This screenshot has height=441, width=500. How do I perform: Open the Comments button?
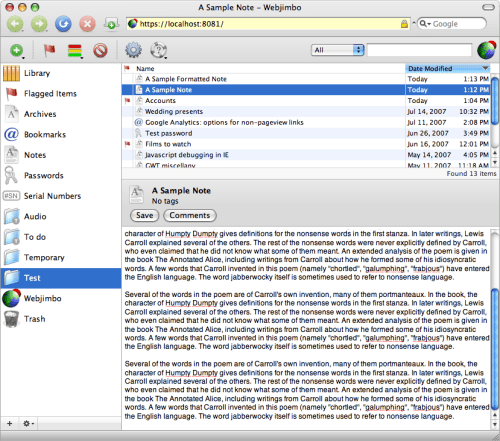190,215
